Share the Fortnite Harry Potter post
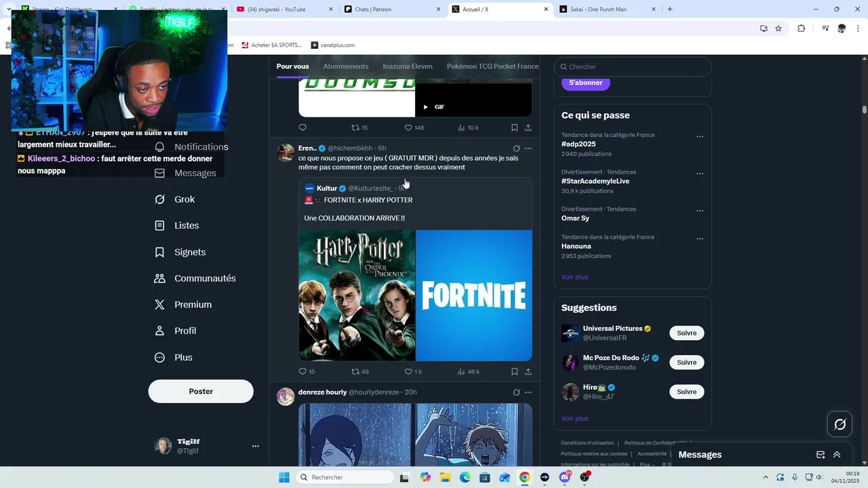Viewport: 868px width, 488px height. pyautogui.click(x=528, y=371)
